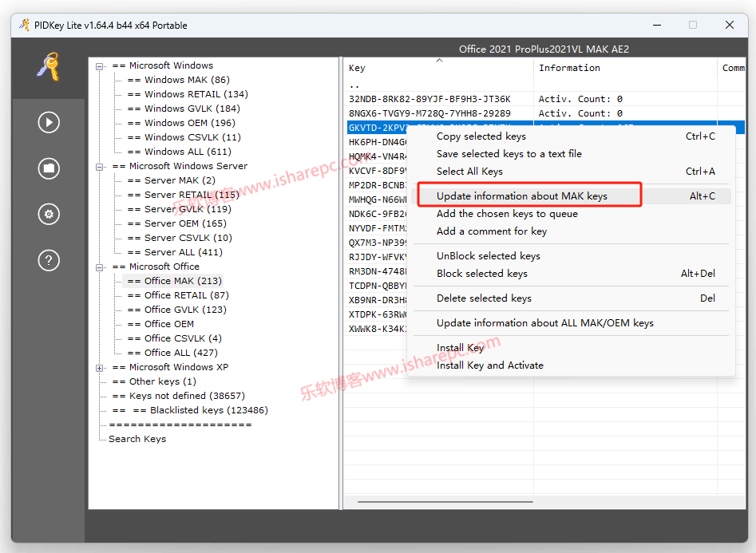Select Windows CSVLK (11) in tree
The width and height of the screenshot is (756, 553).
click(184, 138)
